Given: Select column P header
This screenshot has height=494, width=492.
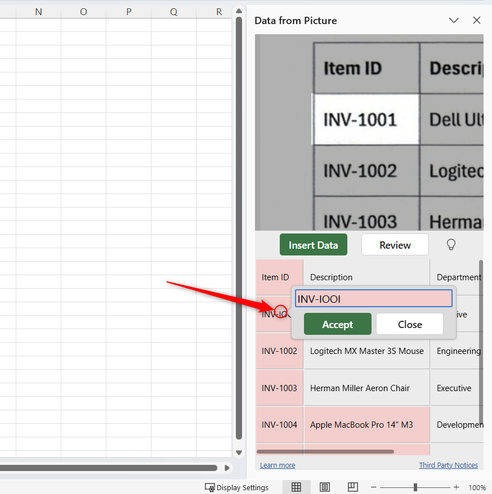Looking at the screenshot, I should click(x=129, y=12).
